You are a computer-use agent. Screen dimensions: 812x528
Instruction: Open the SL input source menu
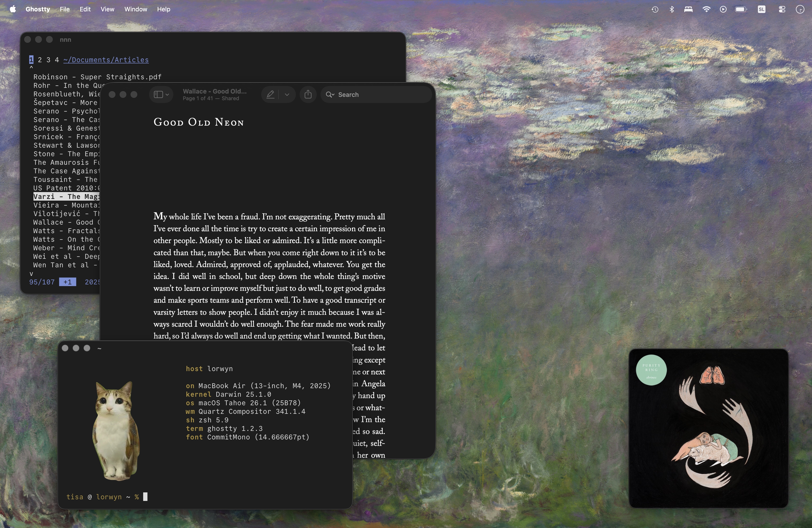click(761, 9)
